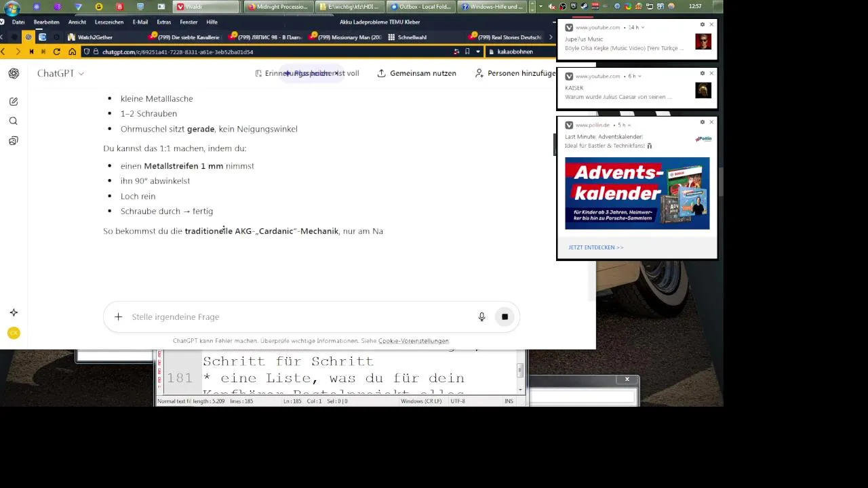This screenshot has height=488, width=868.
Task: Close the pollin.de Adventskalender notification
Action: click(x=711, y=122)
